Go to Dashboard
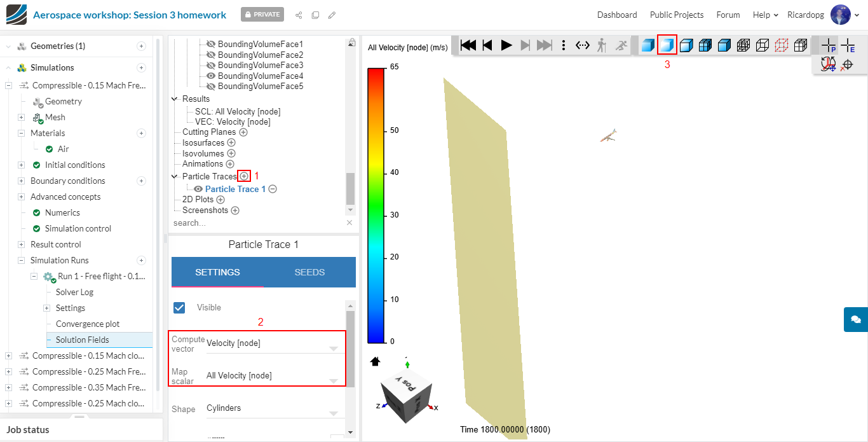The width and height of the screenshot is (868, 442). click(617, 15)
